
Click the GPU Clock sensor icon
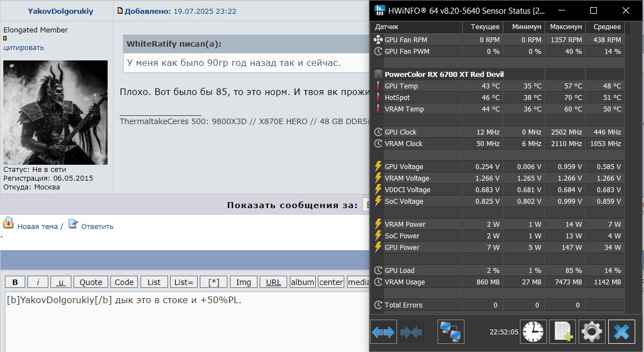coord(378,132)
